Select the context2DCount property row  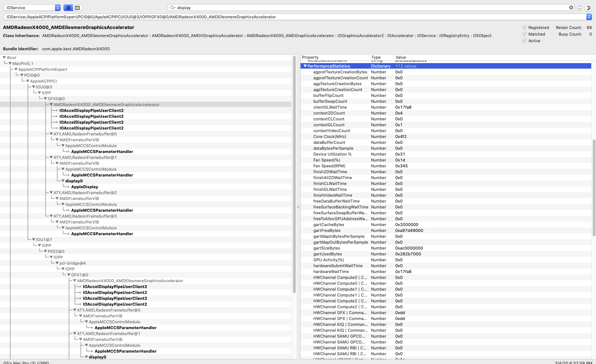coord(446,113)
